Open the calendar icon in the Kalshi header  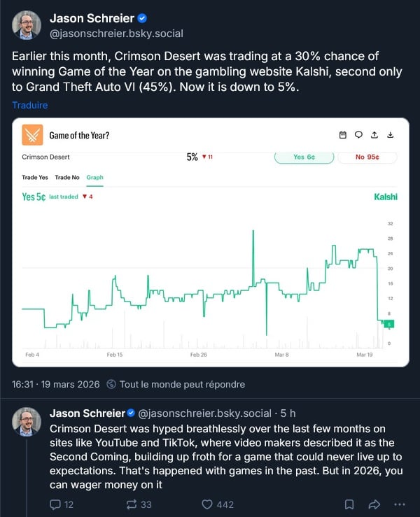pyautogui.click(x=342, y=135)
